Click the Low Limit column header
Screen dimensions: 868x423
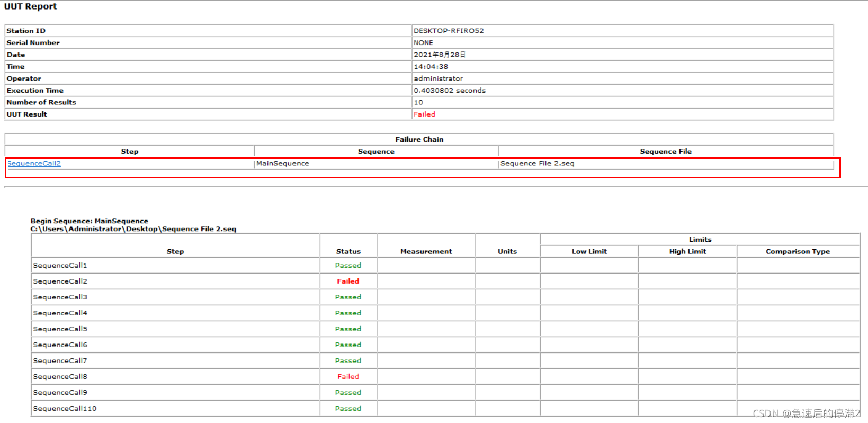tap(589, 251)
